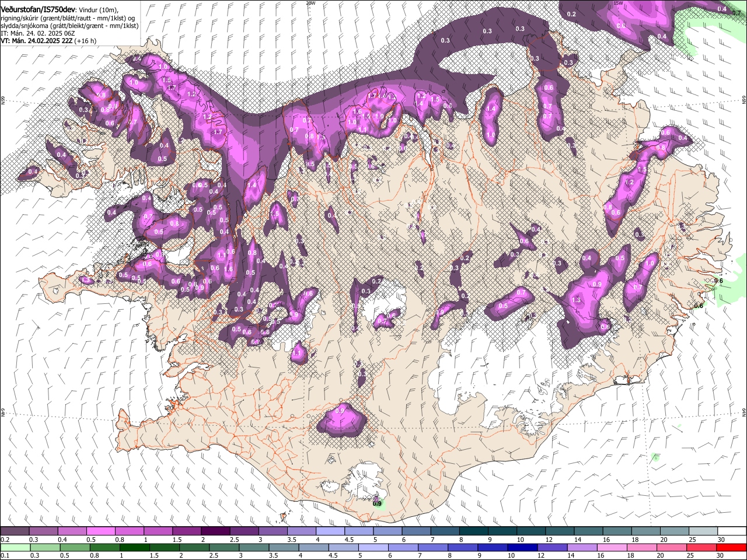Click the '0.1' label under the lower legend row

click(x=5, y=556)
